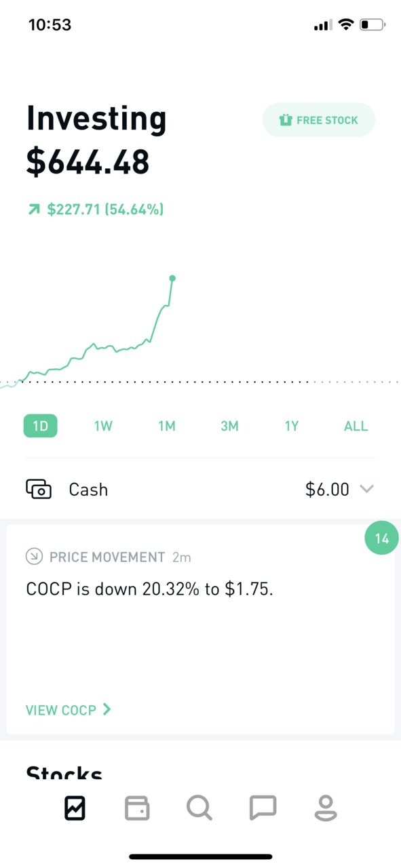Viewport: 401px width, 868px height.
Task: Open the messages chat bubble icon
Action: tap(263, 808)
